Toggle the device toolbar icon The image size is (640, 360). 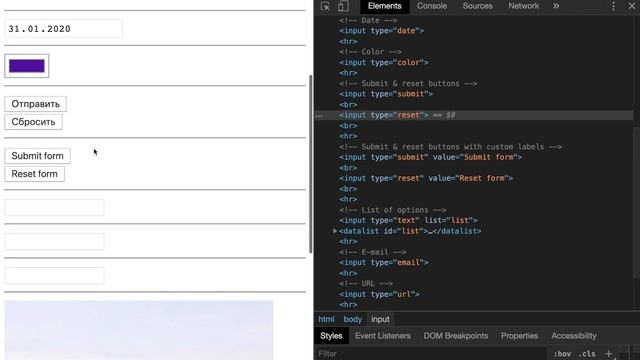[x=343, y=6]
